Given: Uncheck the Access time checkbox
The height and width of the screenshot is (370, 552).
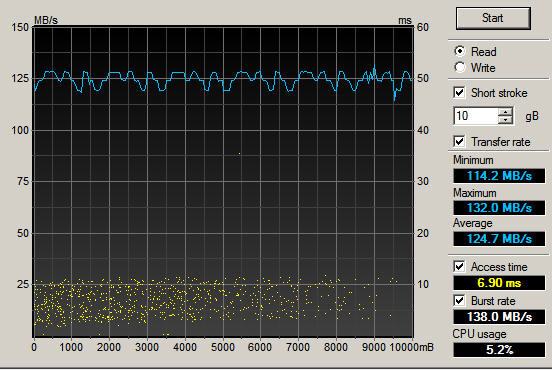Looking at the screenshot, I should [459, 266].
